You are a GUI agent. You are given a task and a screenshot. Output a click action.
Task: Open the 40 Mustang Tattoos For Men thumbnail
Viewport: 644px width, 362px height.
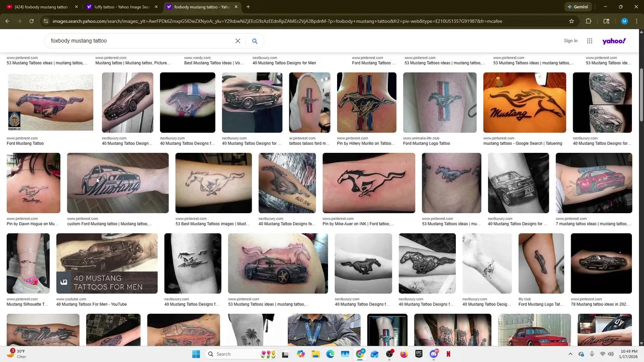pos(107,263)
